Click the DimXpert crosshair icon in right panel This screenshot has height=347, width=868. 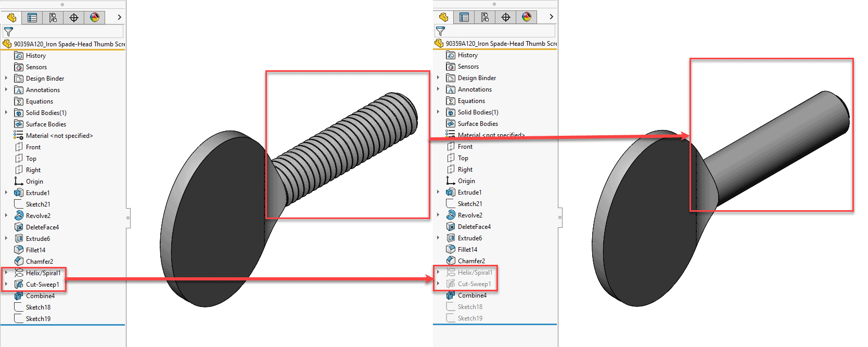click(x=506, y=17)
